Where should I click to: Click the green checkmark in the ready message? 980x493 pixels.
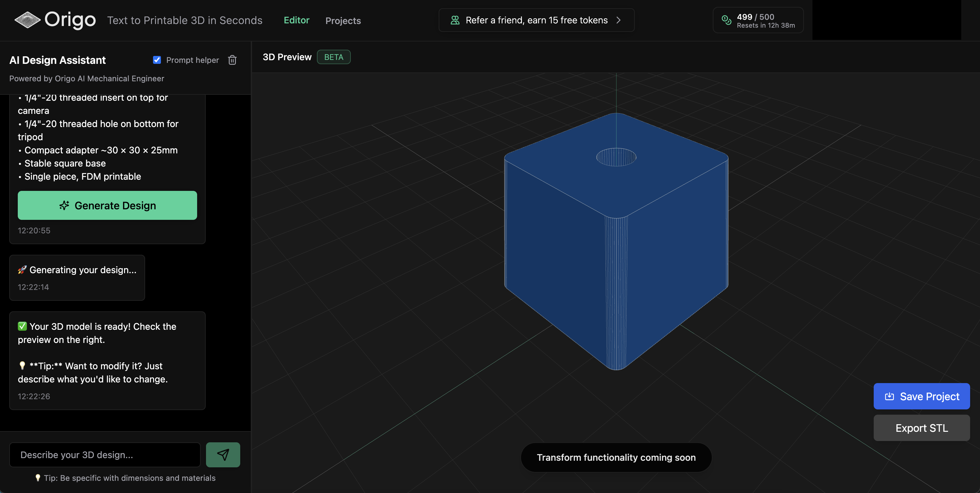click(22, 326)
